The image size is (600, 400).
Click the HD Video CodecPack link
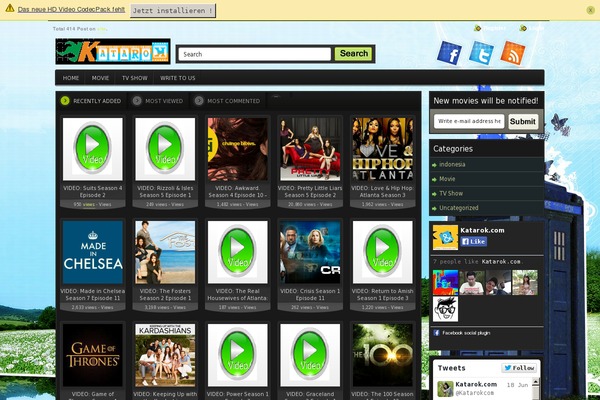point(71,9)
